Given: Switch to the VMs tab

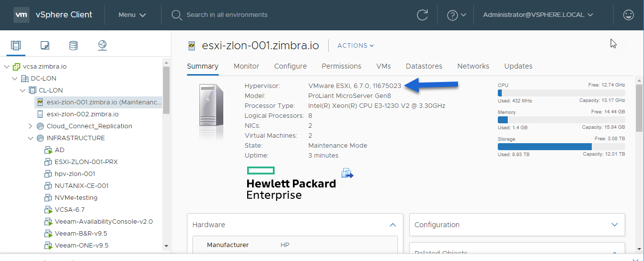Looking at the screenshot, I should (x=383, y=66).
